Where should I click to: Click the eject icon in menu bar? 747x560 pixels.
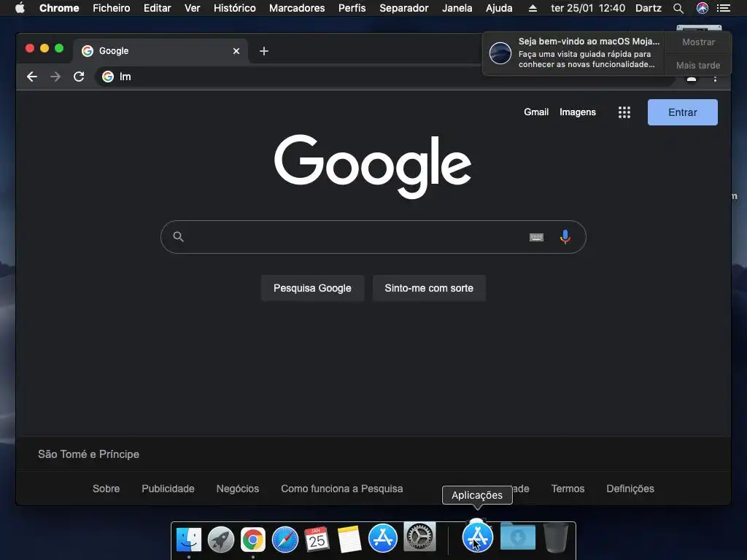pyautogui.click(x=533, y=8)
